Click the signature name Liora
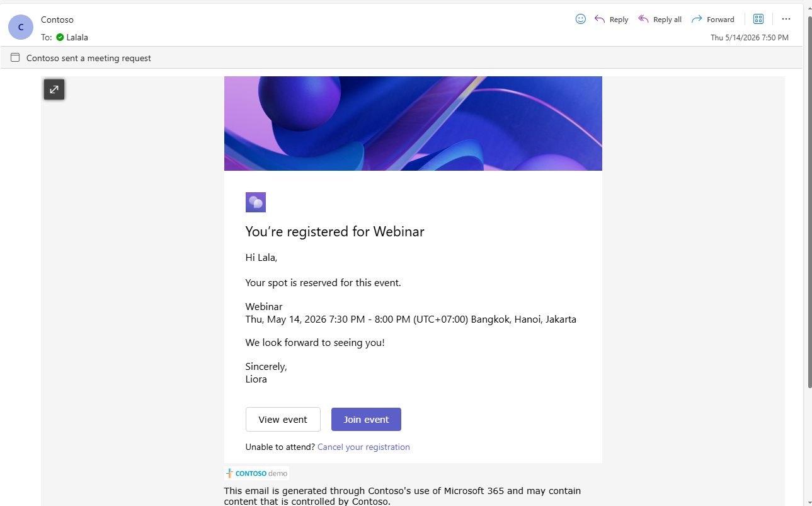812x506 pixels. (x=256, y=379)
